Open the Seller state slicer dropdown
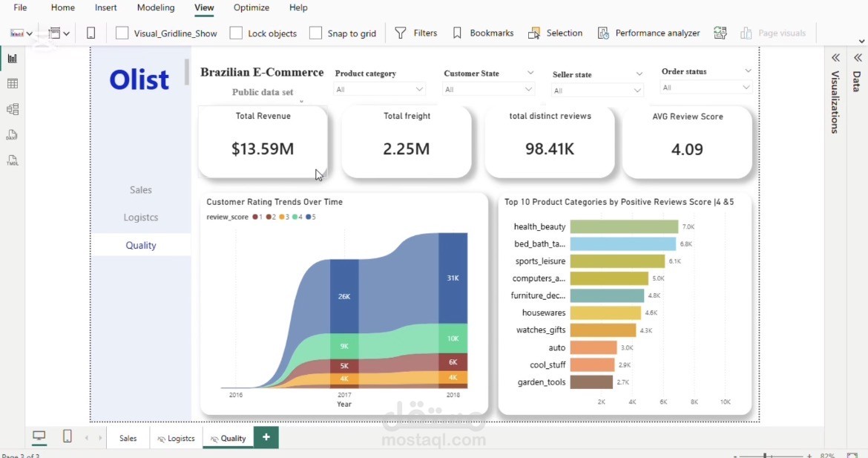868x458 pixels. click(596, 91)
